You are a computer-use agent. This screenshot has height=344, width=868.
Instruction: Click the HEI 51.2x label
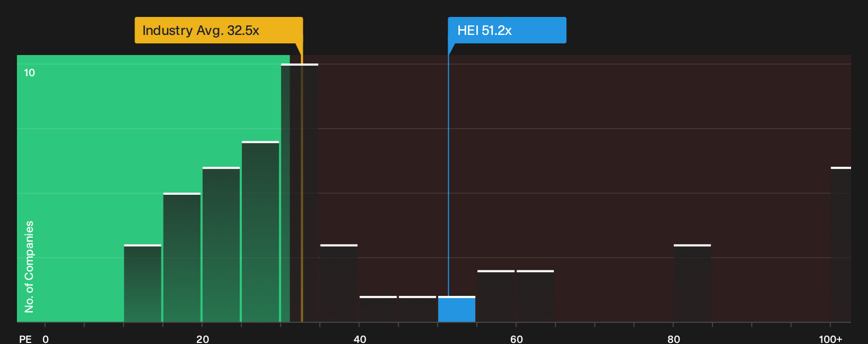click(507, 30)
